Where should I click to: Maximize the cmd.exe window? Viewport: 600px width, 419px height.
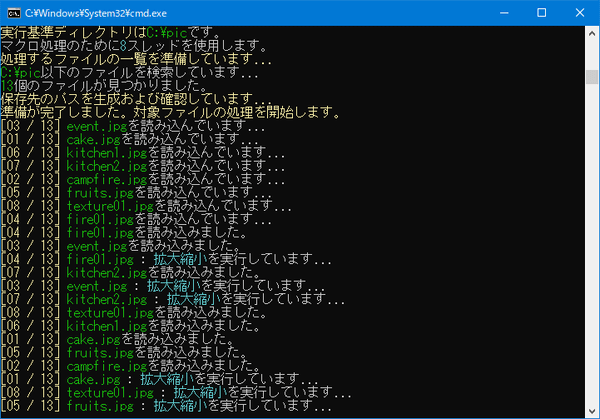[541, 13]
